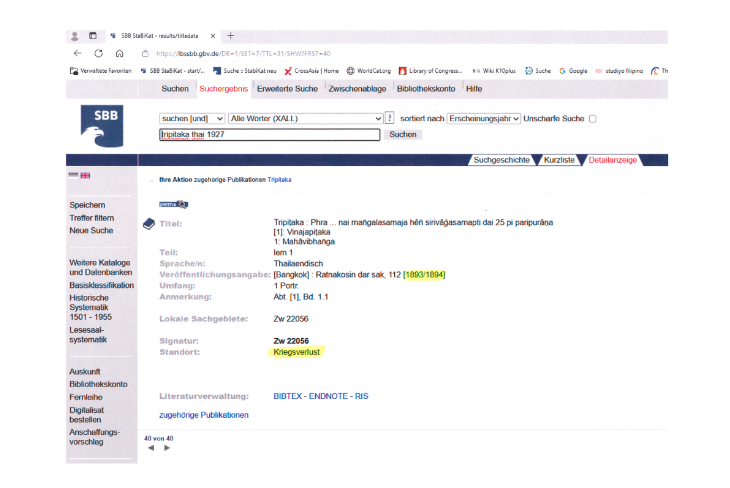Open Historische Systematik 1501 - 1955
The image size is (730, 488).
point(91,307)
